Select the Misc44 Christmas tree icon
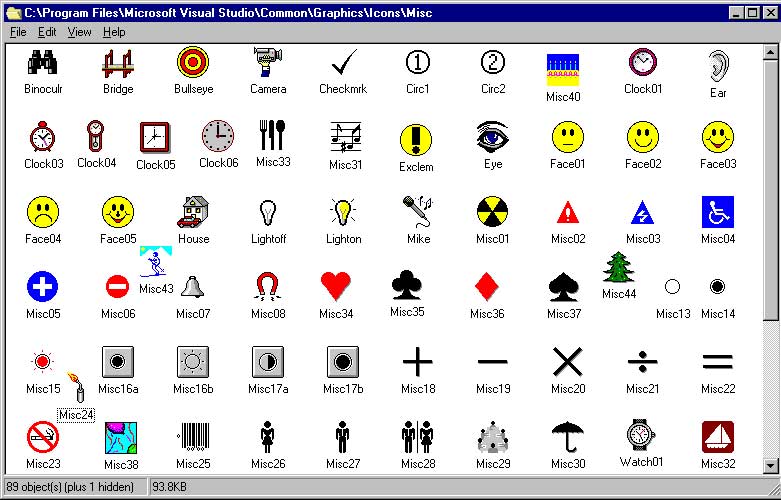Image resolution: width=781 pixels, height=500 pixels. click(x=618, y=267)
